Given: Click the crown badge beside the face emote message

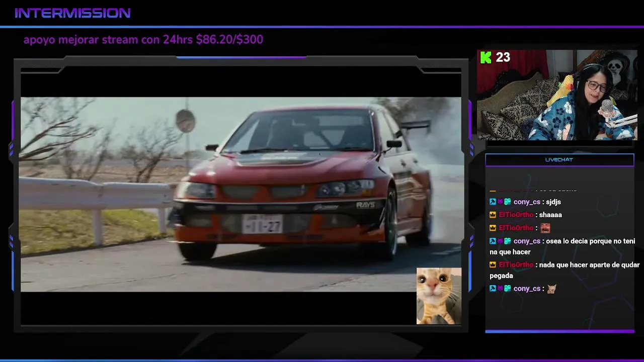Looking at the screenshot, I should click(x=493, y=228).
